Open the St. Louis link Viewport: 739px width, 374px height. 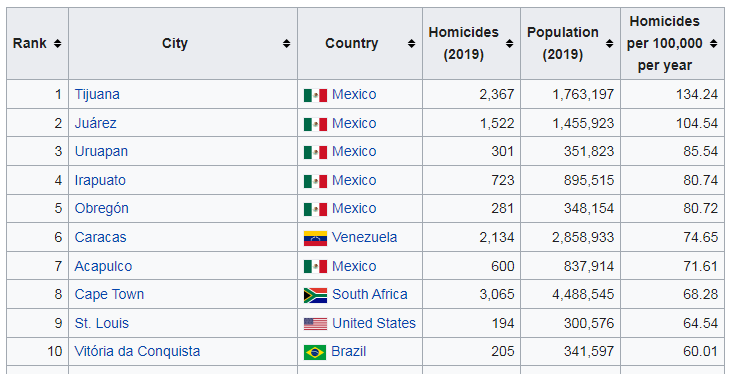[102, 323]
